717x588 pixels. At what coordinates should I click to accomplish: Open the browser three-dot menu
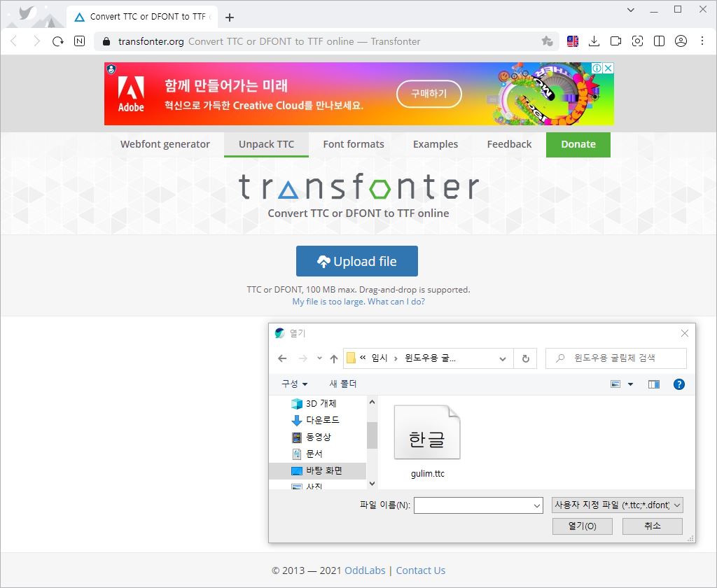(x=702, y=41)
